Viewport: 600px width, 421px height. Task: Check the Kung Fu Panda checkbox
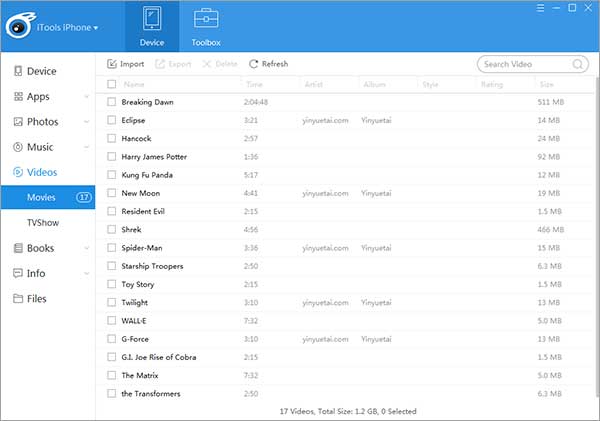(112, 175)
